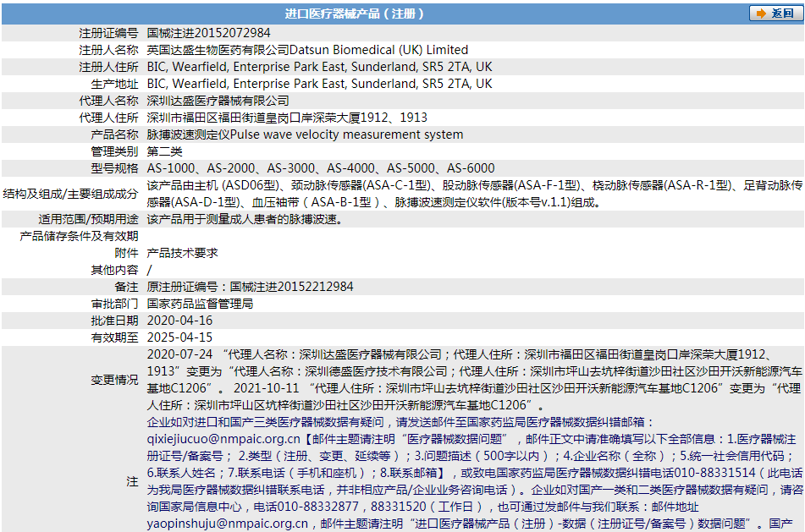Screen dimensions: 805x532
Task: Click the 生产地址 field label
Action: coord(114,84)
